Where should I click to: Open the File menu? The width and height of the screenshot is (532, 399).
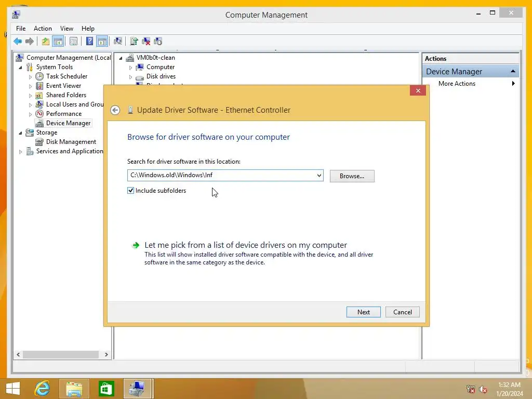click(x=21, y=29)
